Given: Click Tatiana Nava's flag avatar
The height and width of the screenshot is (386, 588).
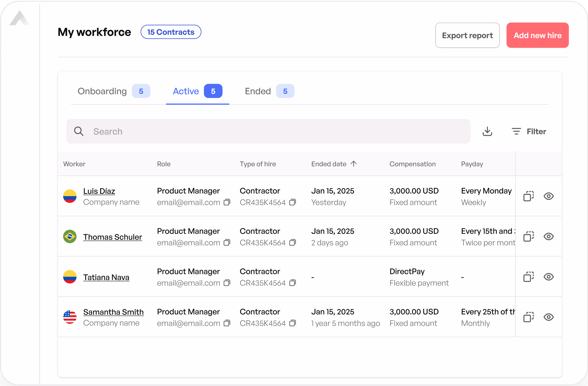Looking at the screenshot, I should [70, 277].
